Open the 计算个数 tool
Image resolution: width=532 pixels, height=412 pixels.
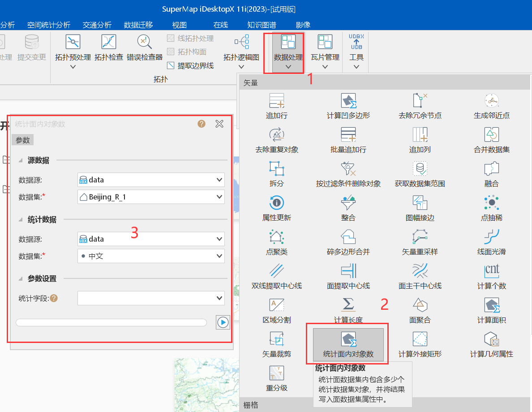tap(492, 276)
